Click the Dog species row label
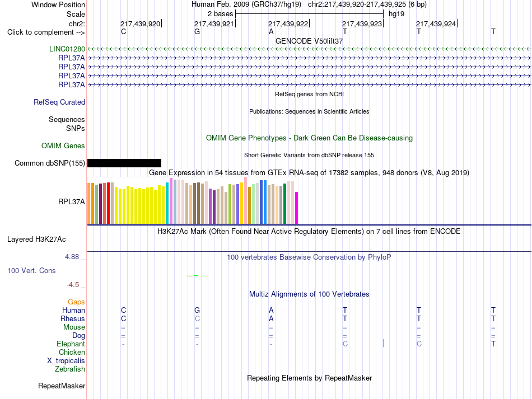Image resolution: width=532 pixels, height=399 pixels. click(x=78, y=336)
